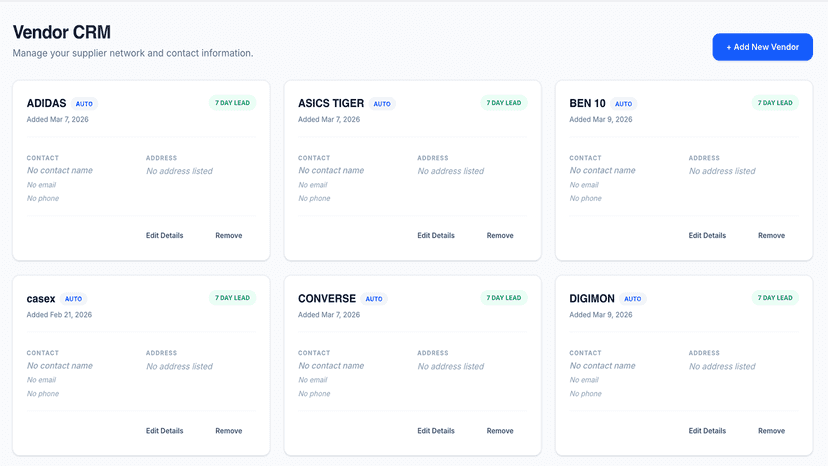Click the ASICS TIGER vendor name
Screen dimensions: 828x466
[331, 103]
